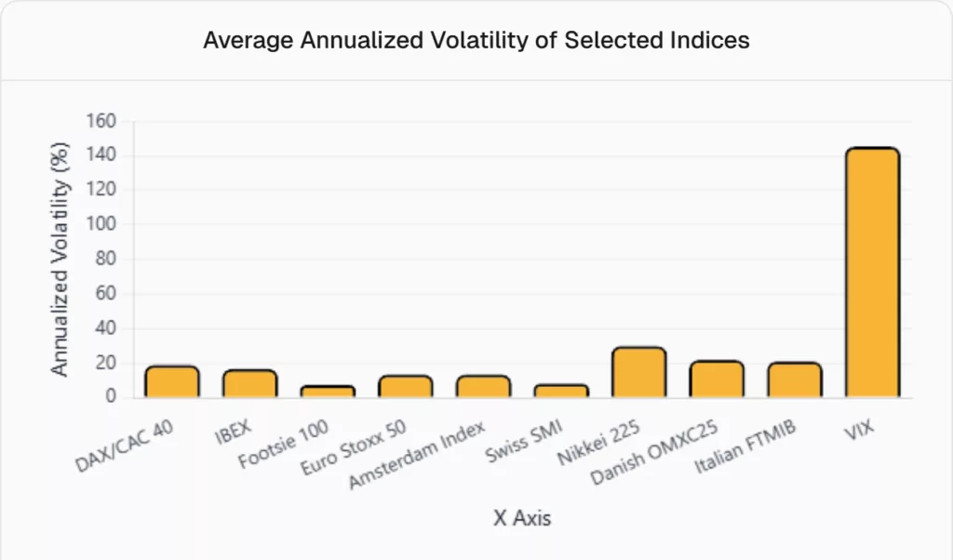Viewport: 953px width, 560px height.
Task: Click the Amsterdam Index bar
Action: point(483,387)
